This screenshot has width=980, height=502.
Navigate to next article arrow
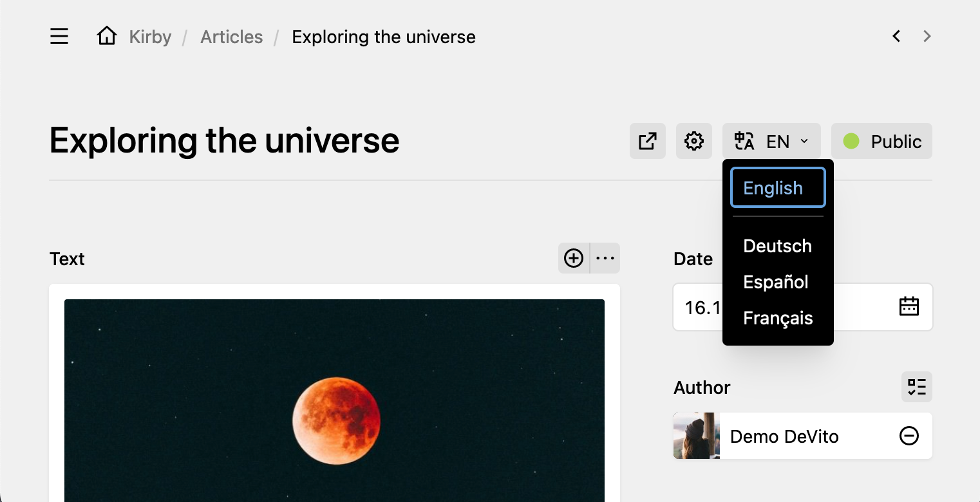927,37
